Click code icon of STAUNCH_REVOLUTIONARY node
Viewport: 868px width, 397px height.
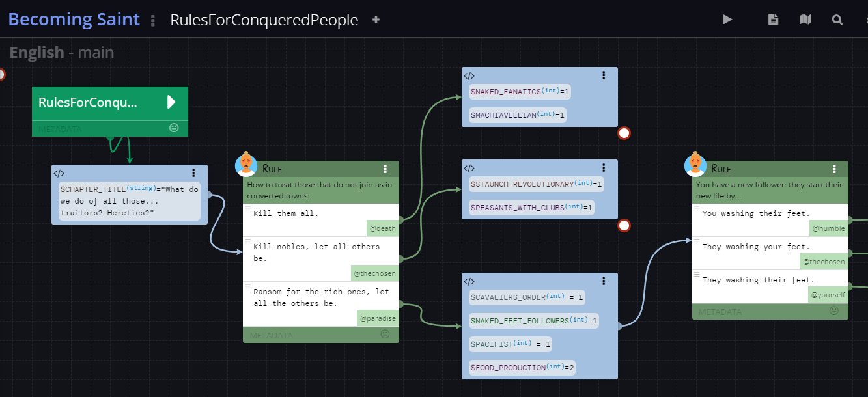(x=469, y=168)
